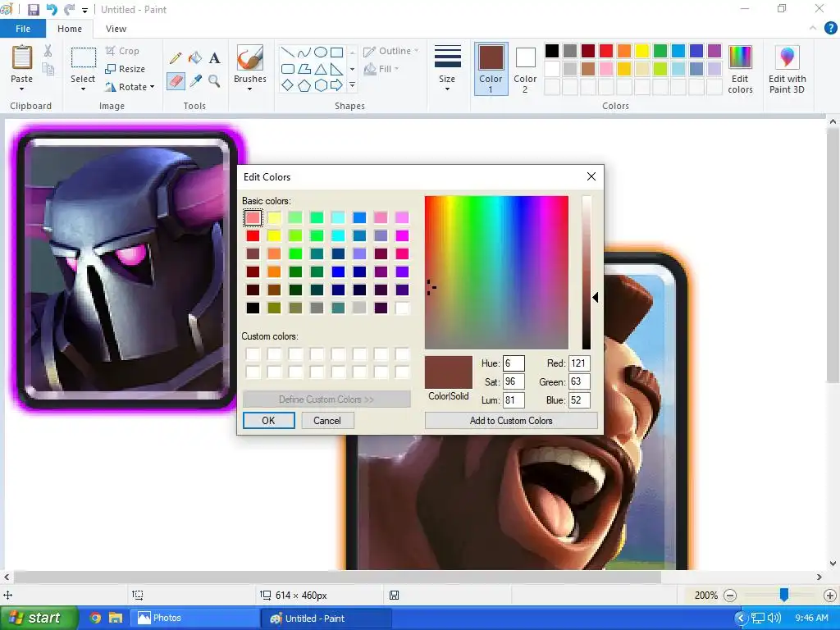The image size is (840, 630).
Task: Click the Windows start button
Action: pos(39,619)
